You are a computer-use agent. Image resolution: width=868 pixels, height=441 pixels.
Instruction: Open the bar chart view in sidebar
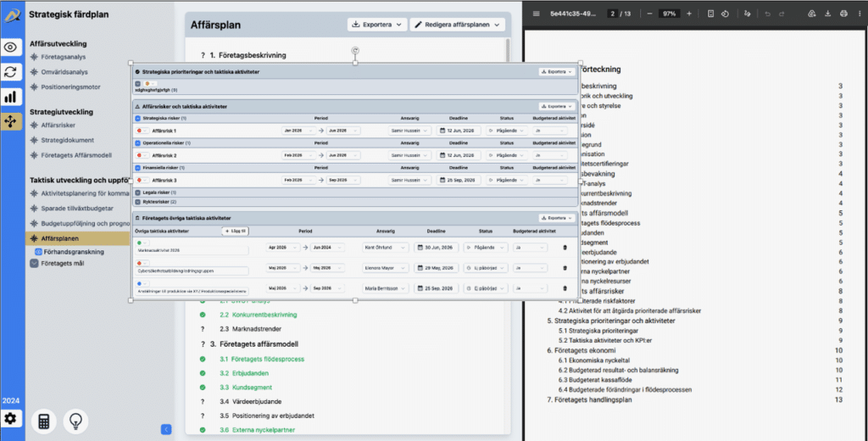point(11,97)
